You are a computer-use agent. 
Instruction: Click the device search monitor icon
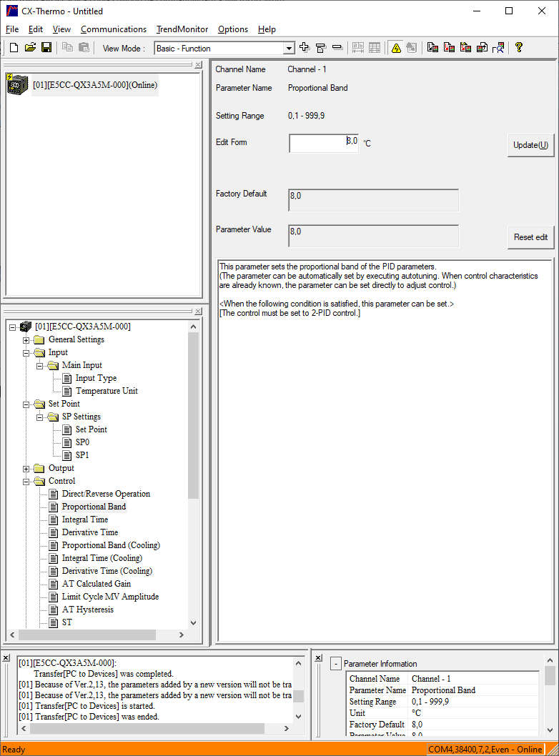[x=498, y=47]
